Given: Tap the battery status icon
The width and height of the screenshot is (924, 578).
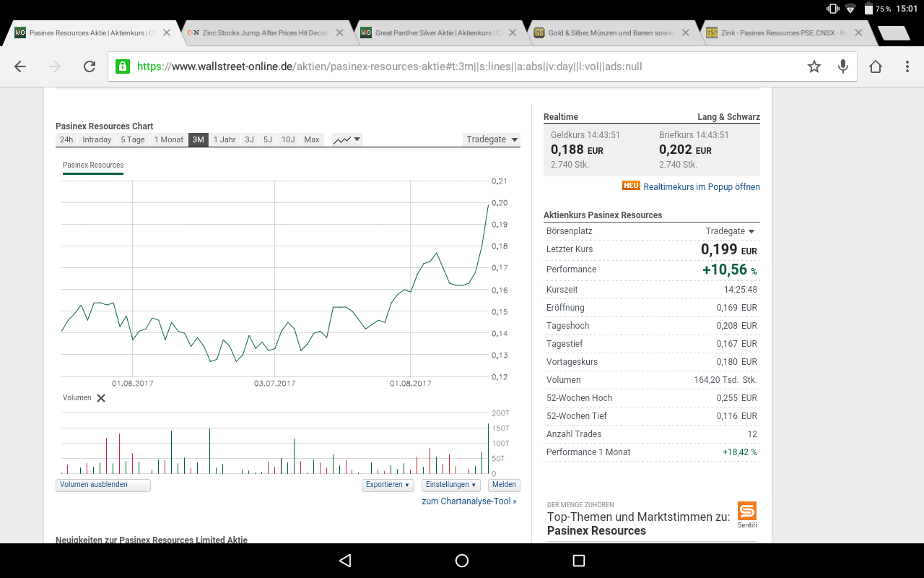Looking at the screenshot, I should [x=868, y=9].
